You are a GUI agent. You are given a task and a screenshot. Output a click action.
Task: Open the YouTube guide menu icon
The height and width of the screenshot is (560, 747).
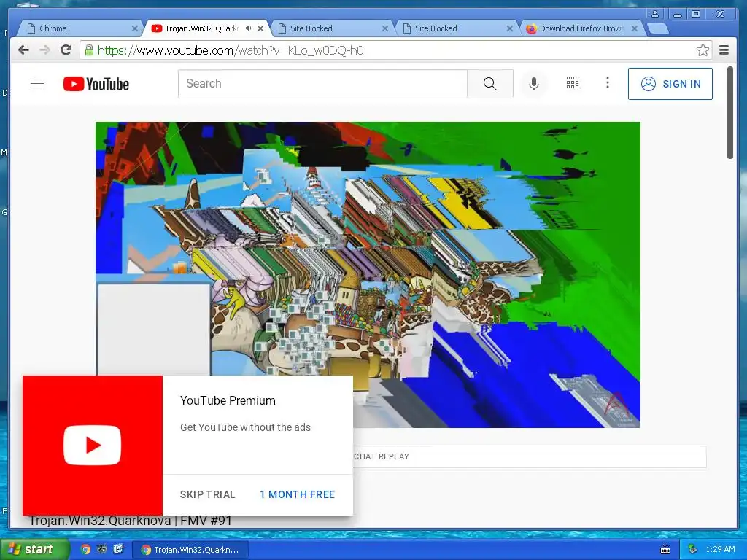coord(37,84)
